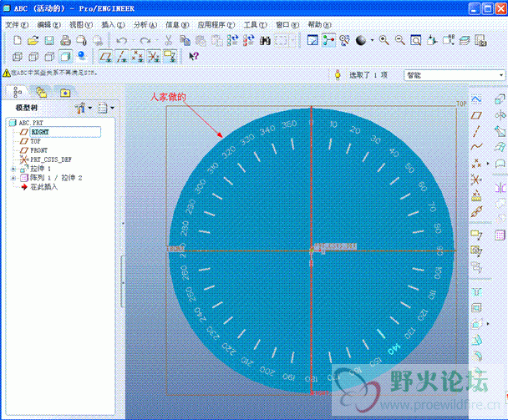Open the 插入 menu
The height and width of the screenshot is (420, 508).
[x=113, y=25]
